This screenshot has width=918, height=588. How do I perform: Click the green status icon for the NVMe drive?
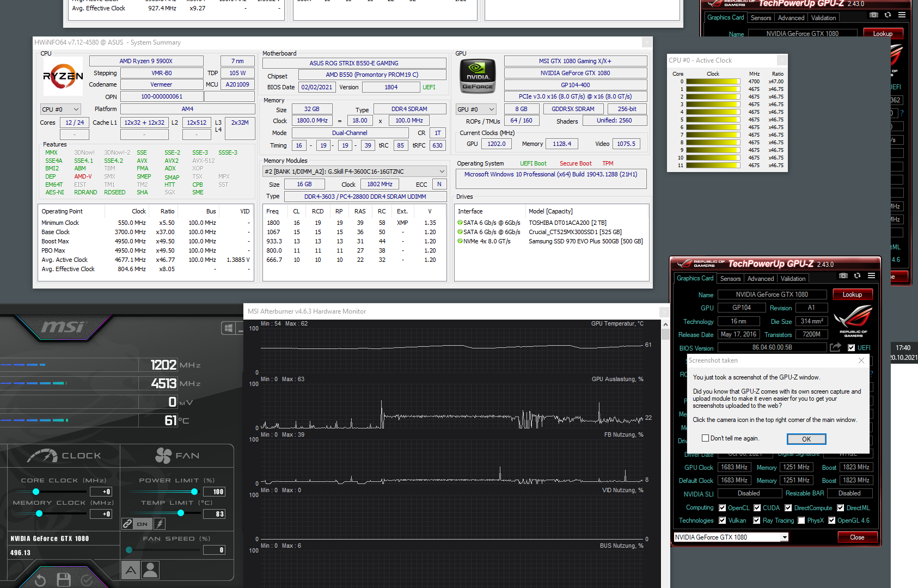[x=460, y=241]
